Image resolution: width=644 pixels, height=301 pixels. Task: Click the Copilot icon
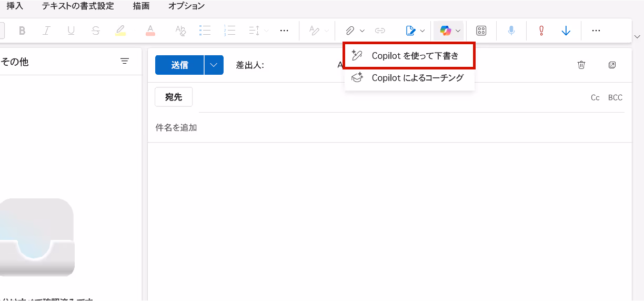click(x=446, y=31)
